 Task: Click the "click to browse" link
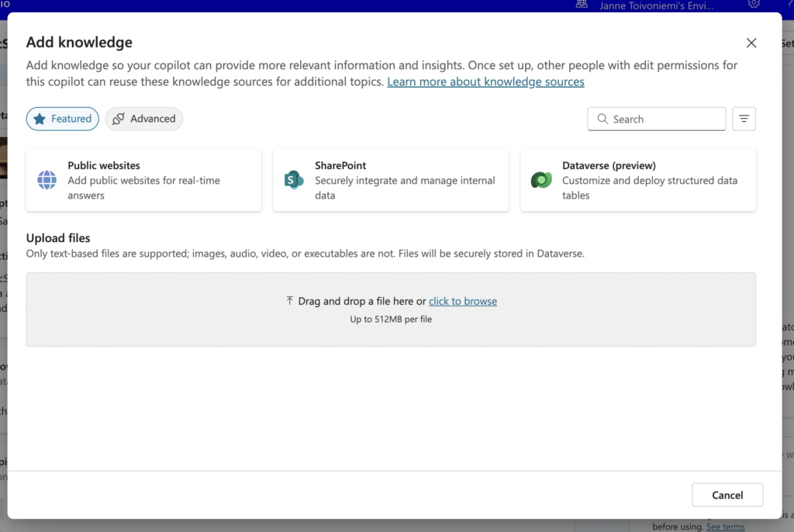click(463, 301)
